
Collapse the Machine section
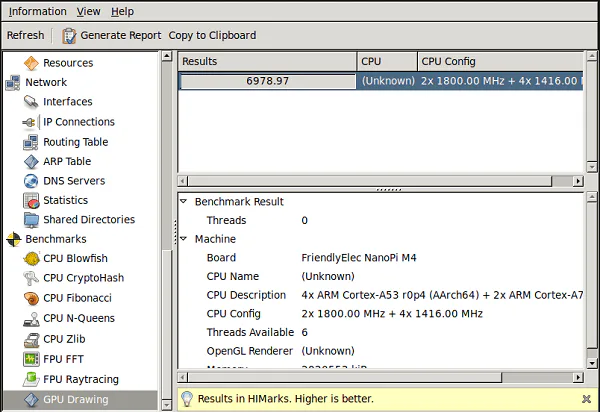pyautogui.click(x=184, y=239)
